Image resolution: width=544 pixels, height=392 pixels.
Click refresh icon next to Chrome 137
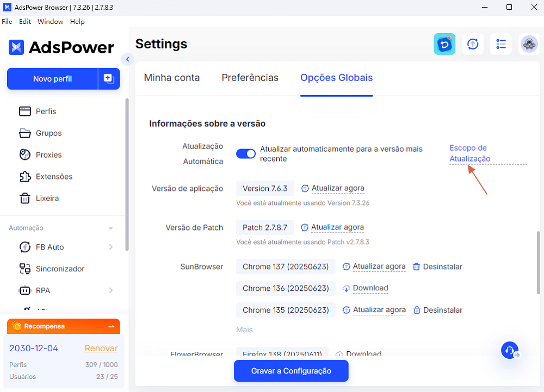pyautogui.click(x=346, y=266)
